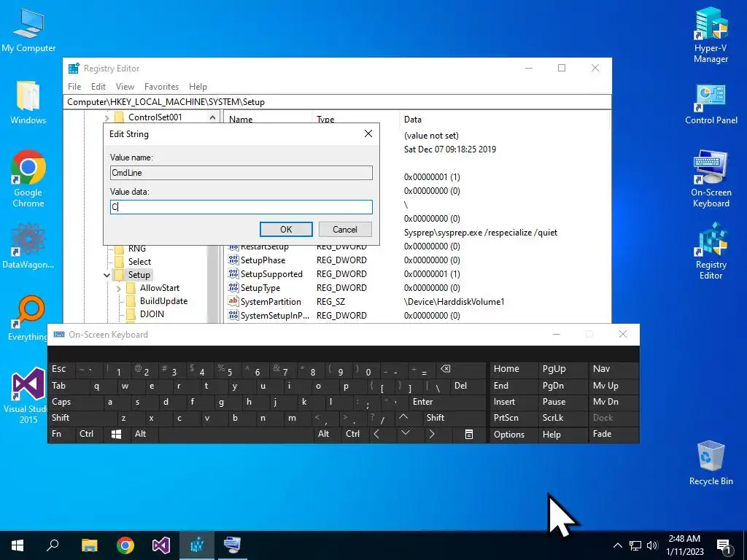Click the Windows logo key on keyboard
The width and height of the screenshot is (747, 560).
pos(116,435)
